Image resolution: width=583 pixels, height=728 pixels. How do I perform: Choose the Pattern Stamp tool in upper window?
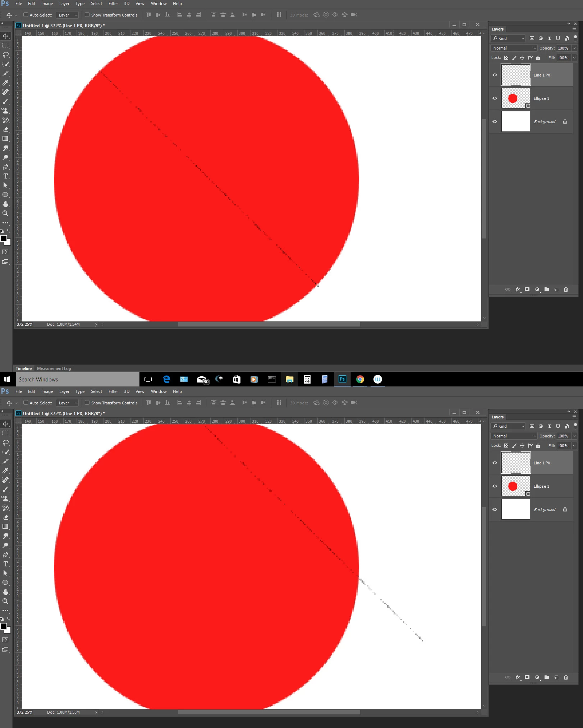(x=5, y=111)
